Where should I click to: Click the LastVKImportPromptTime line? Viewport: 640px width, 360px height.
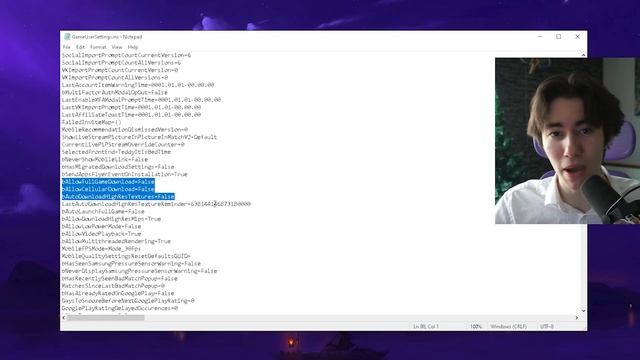coord(131,107)
